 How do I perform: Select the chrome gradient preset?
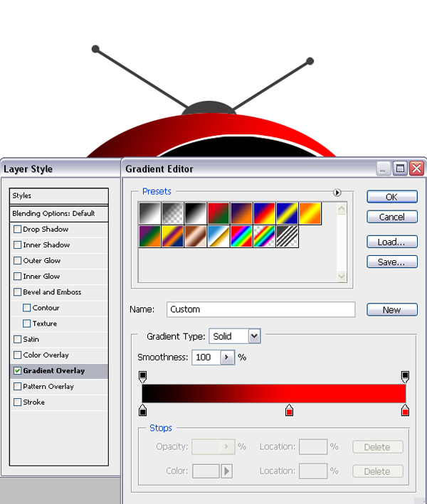pos(218,236)
